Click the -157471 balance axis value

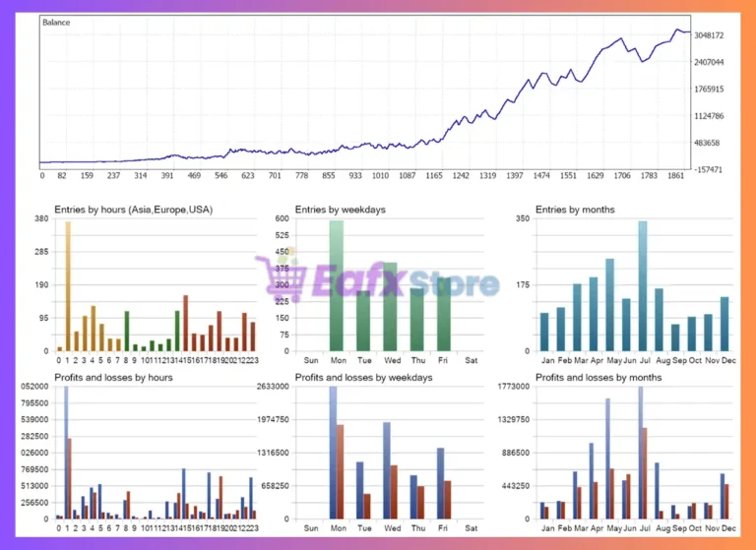[x=708, y=169]
